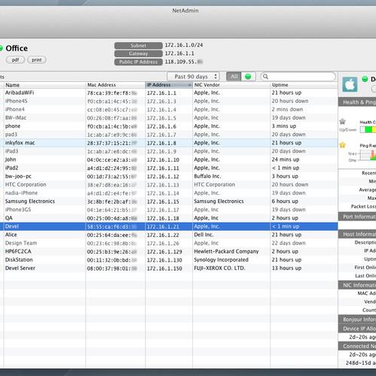Focus the host search input field

click(x=298, y=77)
